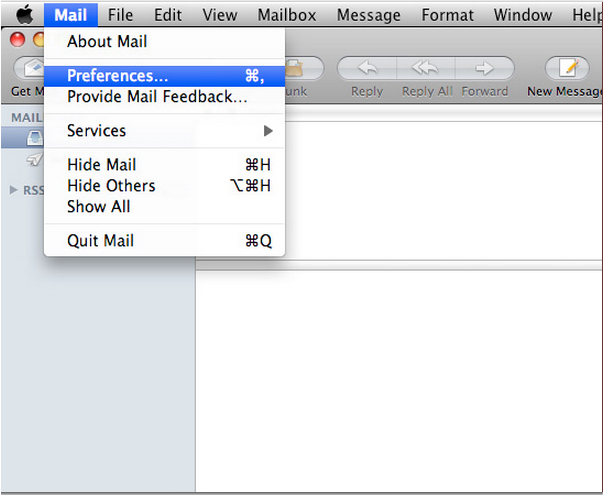Screen dimensions: 603x497
Task: Close the Mail window
Action: tap(17, 40)
